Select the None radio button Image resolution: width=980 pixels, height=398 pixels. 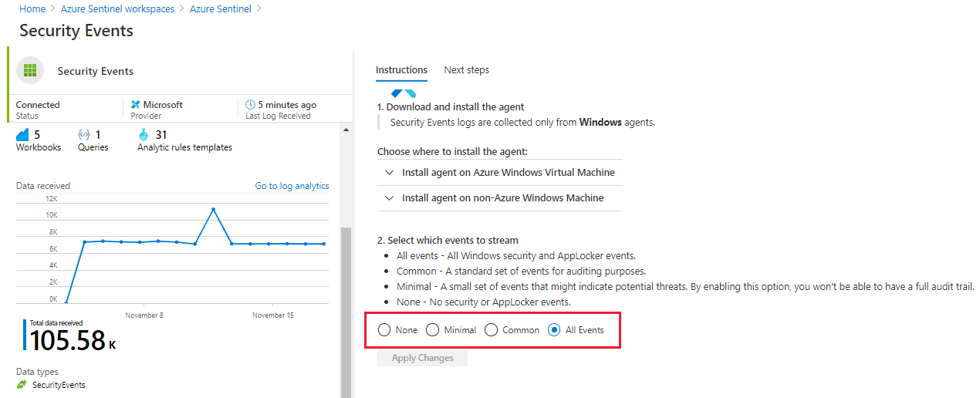click(x=384, y=330)
